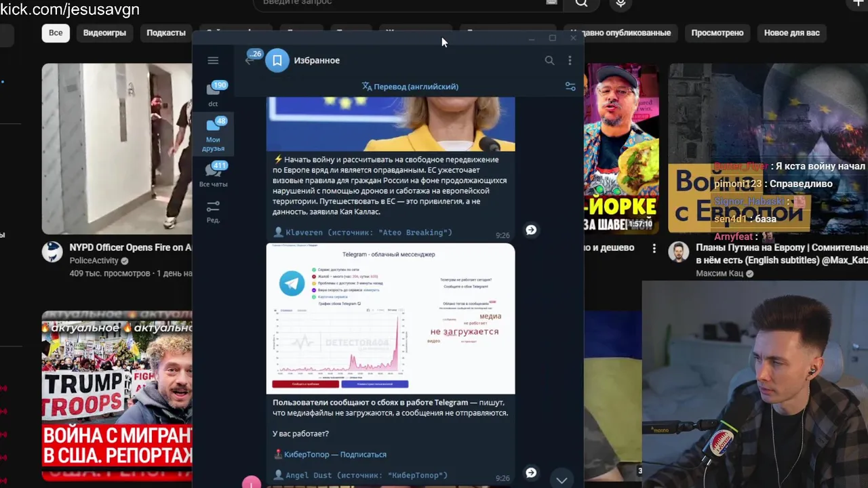
Task: Select the Видеоигры filter chip
Action: pyautogui.click(x=104, y=33)
